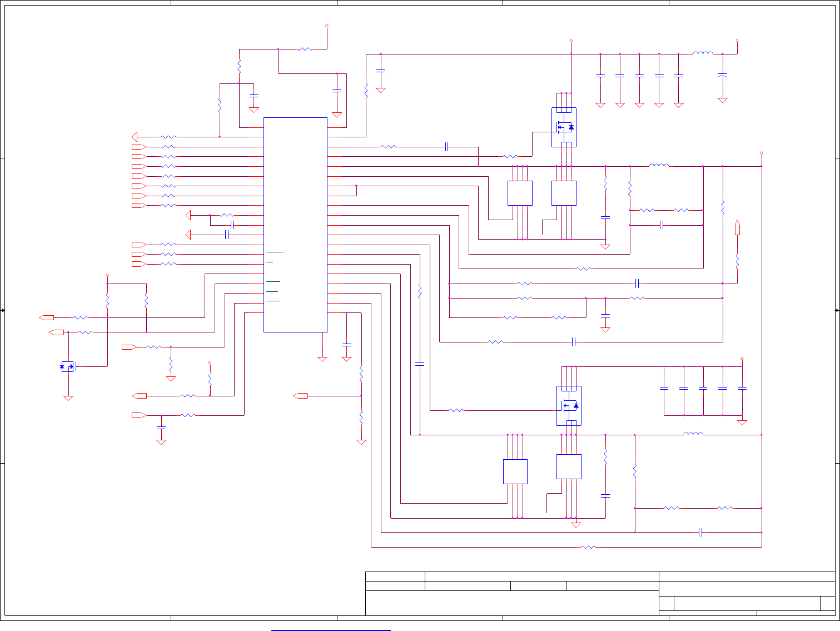840x631 pixels.
Task: Click the leftmost port on the schematic
Action: click(47, 317)
